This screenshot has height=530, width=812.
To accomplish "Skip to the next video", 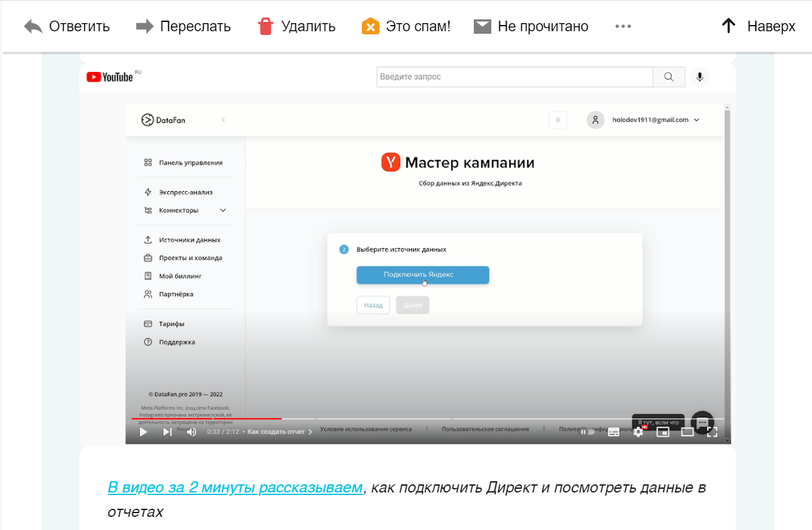I will [x=168, y=432].
